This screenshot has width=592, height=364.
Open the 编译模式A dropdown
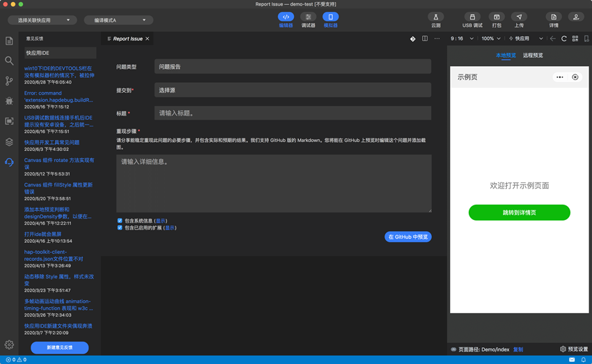(x=118, y=20)
